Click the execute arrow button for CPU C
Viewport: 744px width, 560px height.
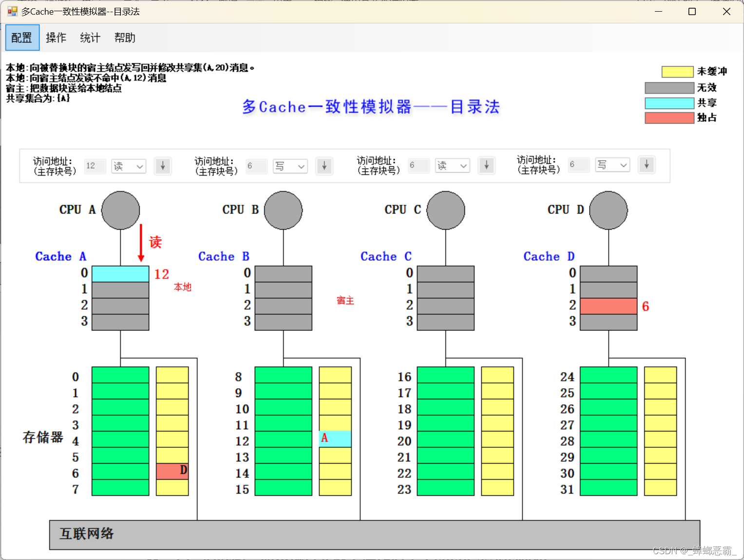[x=486, y=166]
